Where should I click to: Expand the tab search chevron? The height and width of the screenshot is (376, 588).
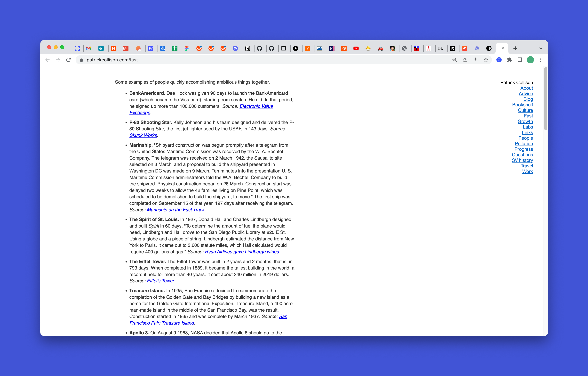pos(541,48)
